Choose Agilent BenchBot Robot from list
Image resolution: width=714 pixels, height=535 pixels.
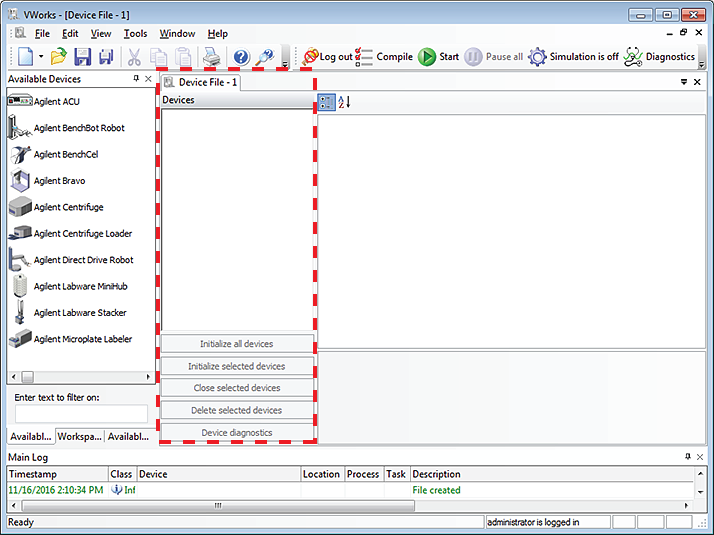pyautogui.click(x=78, y=128)
